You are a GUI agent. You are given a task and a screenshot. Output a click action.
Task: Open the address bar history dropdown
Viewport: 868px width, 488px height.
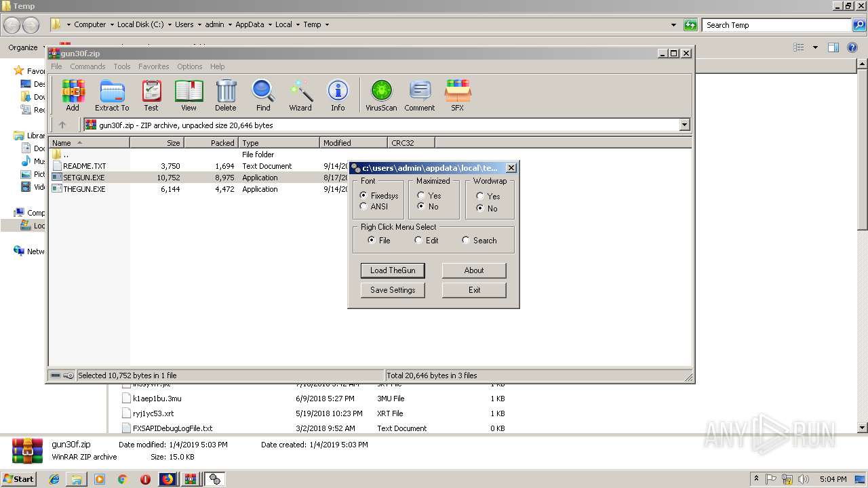673,25
